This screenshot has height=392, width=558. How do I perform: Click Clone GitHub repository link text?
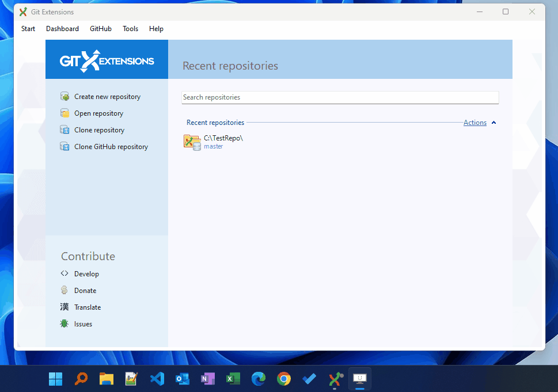click(111, 147)
